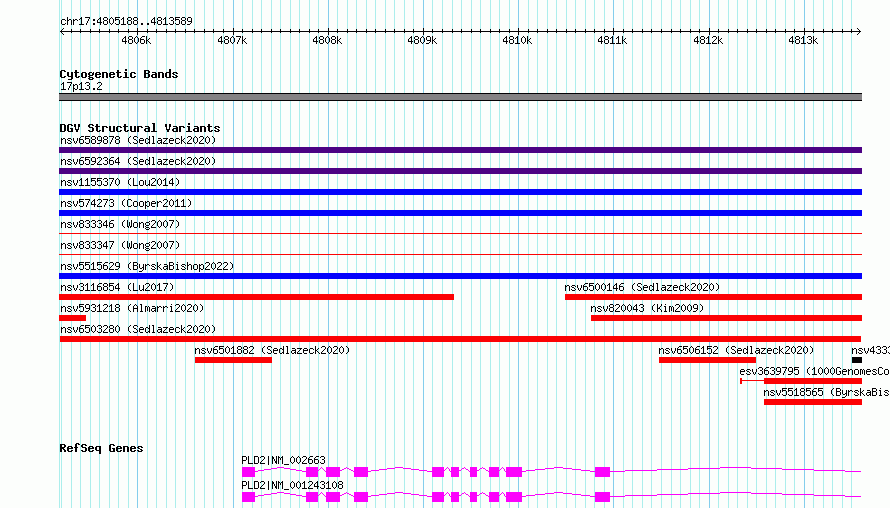This screenshot has height=508, width=890.
Task: Click the last magenta exon of PLD2|NM_002663
Action: pos(602,472)
